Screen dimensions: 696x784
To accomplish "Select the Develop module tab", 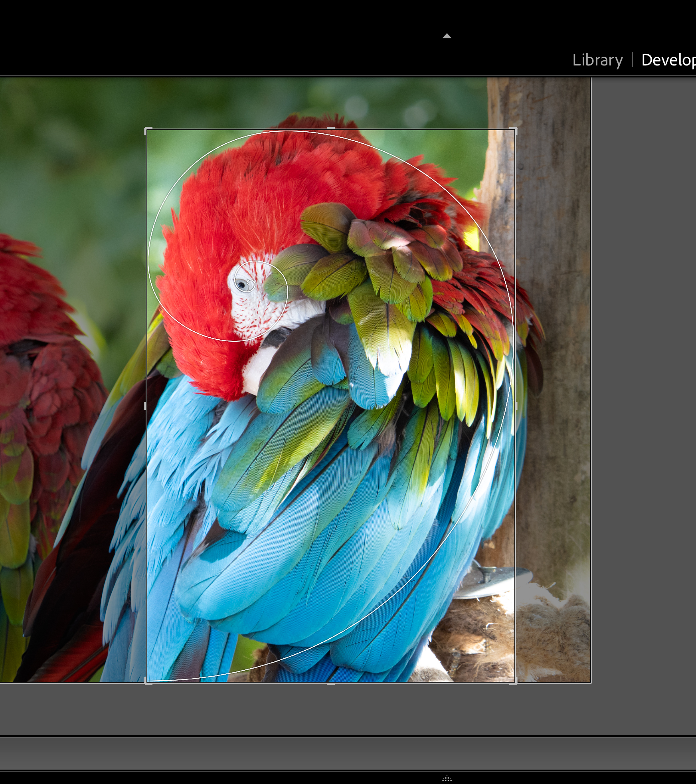I will (x=668, y=60).
